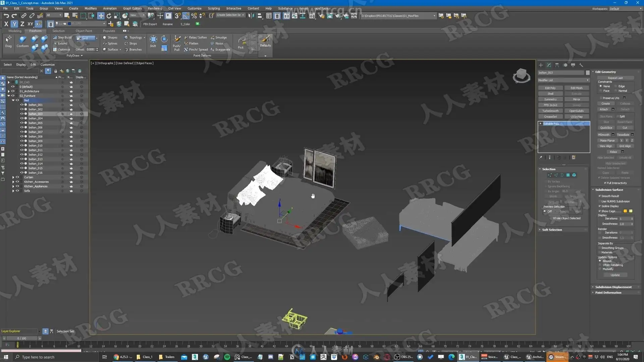
Task: Open the Hierarchy panel tab icon
Action: coord(557,65)
